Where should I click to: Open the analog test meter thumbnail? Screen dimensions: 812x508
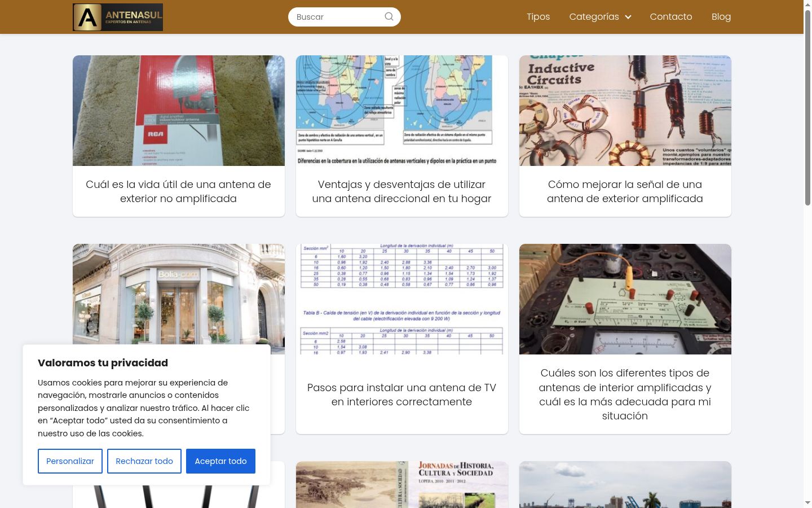pyautogui.click(x=625, y=299)
